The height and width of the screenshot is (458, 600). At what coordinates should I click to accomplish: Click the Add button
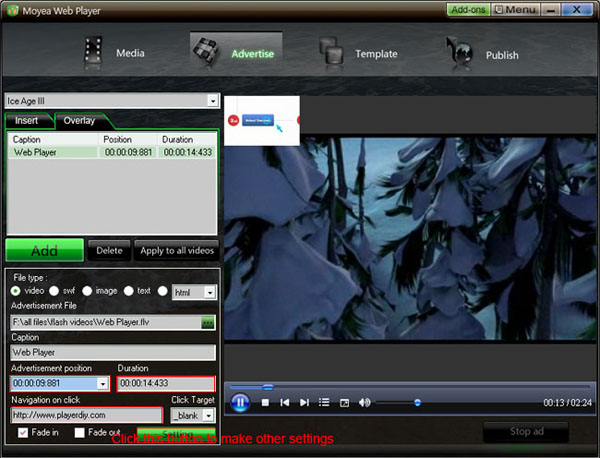click(x=45, y=251)
